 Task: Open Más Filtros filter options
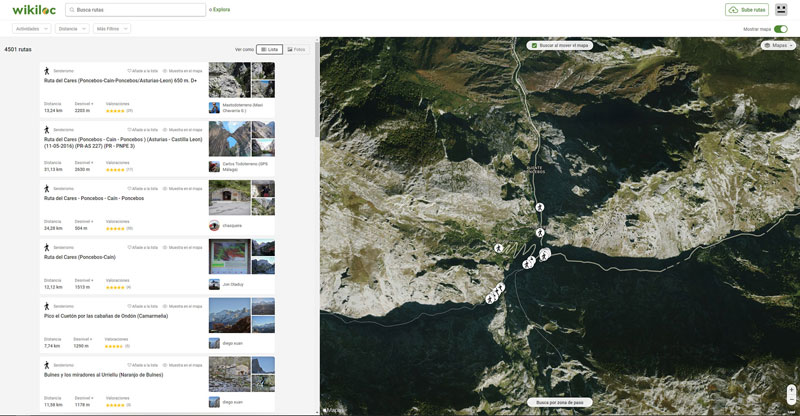click(x=112, y=29)
